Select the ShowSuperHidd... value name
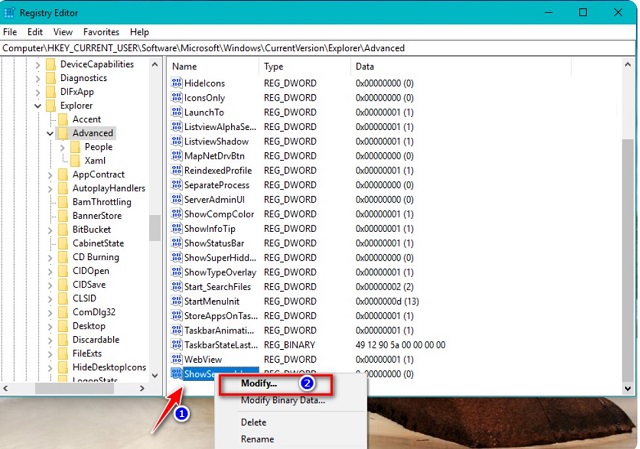Image resolution: width=640 pixels, height=449 pixels. click(220, 258)
